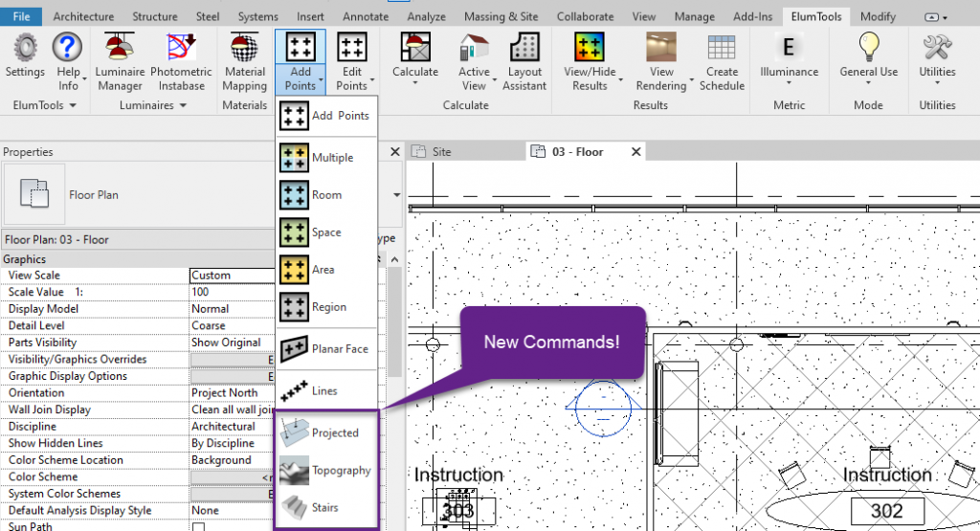Click the Help Info question mark icon
Screen dimensions: 980x531
tap(68, 48)
